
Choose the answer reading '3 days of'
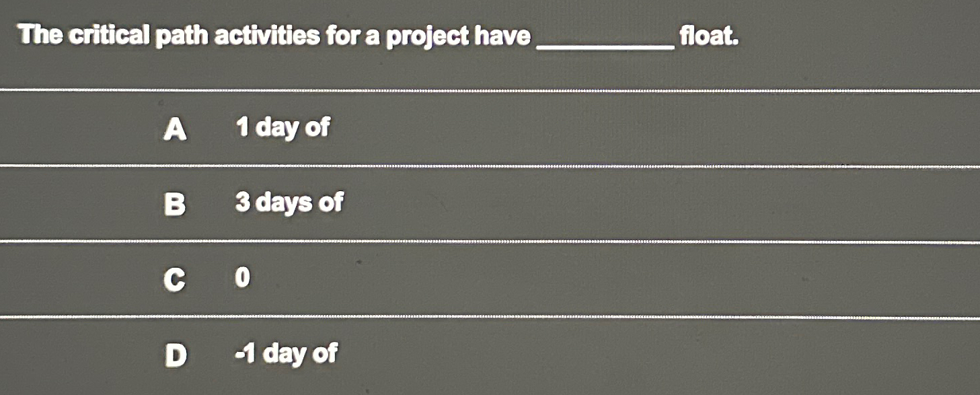tap(288, 202)
